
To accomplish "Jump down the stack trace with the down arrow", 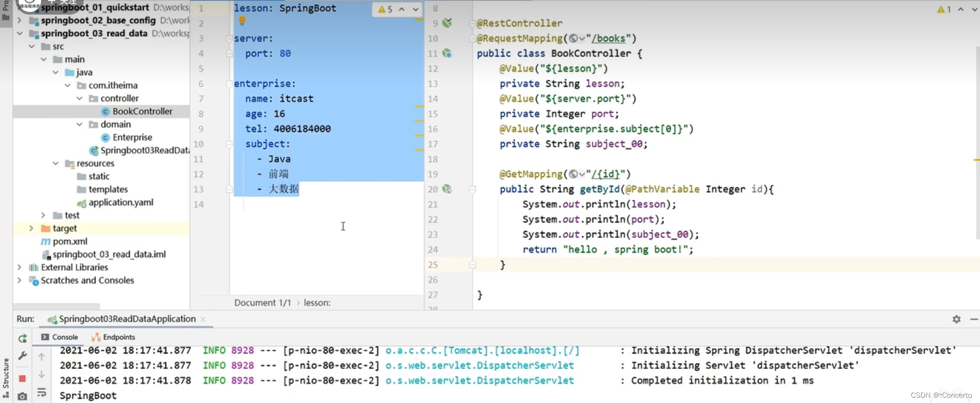I will [42, 374].
